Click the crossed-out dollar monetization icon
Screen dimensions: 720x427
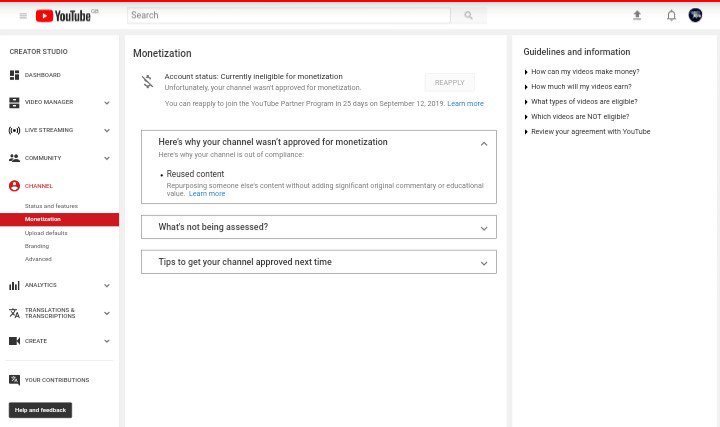pyautogui.click(x=147, y=82)
